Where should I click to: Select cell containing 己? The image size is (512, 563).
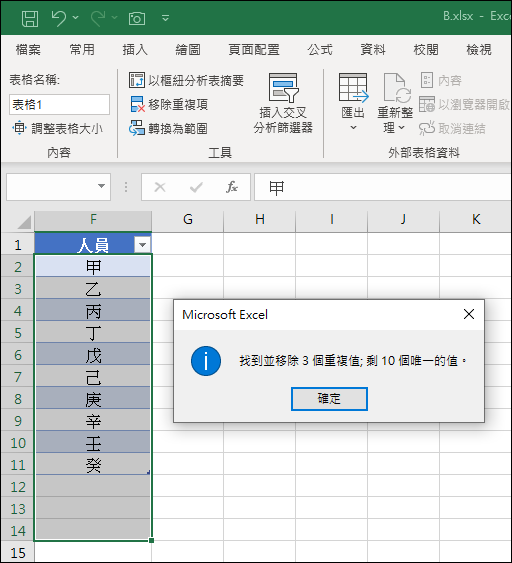tap(93, 376)
